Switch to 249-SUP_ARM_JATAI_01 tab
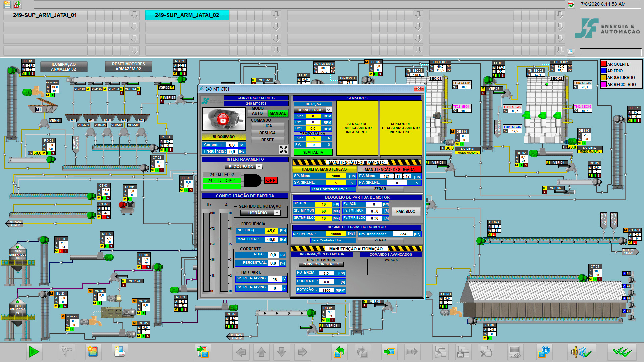 tap(45, 15)
